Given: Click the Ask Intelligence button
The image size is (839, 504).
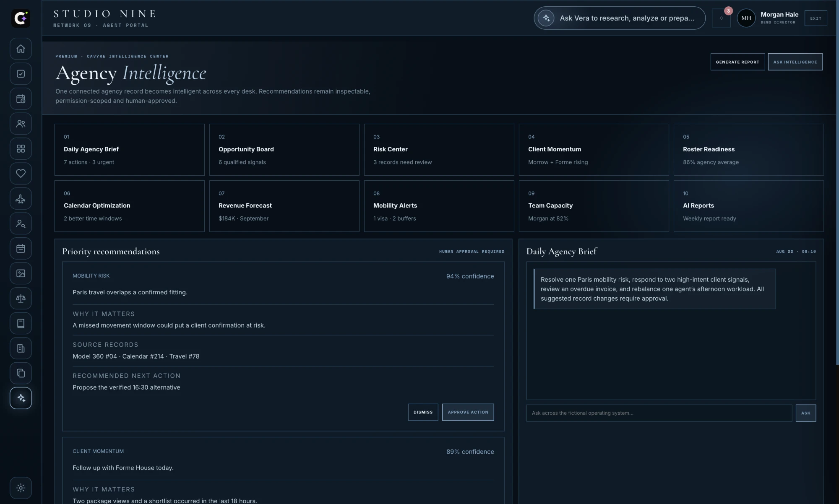Looking at the screenshot, I should (795, 62).
